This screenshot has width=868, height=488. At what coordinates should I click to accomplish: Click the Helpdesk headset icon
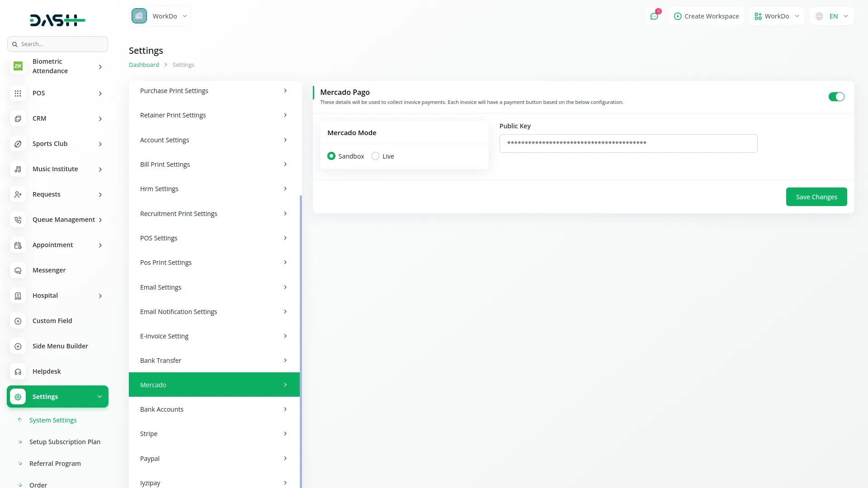18,371
